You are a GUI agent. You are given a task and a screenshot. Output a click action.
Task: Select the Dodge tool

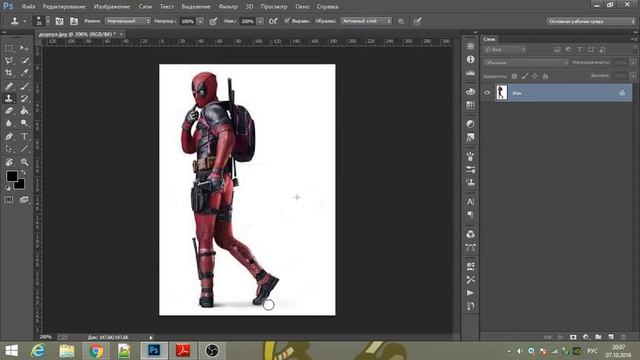coord(24,123)
